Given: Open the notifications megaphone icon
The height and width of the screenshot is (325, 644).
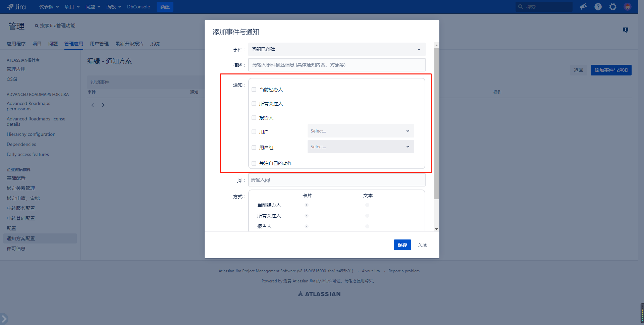Looking at the screenshot, I should [x=583, y=7].
